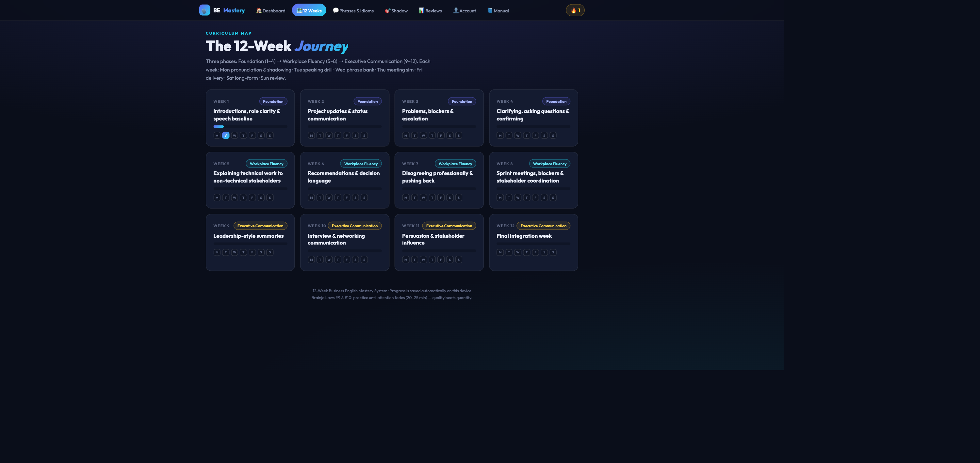Image resolution: width=980 pixels, height=463 pixels.
Task: Go to the Shadow section
Action: pyautogui.click(x=396, y=11)
